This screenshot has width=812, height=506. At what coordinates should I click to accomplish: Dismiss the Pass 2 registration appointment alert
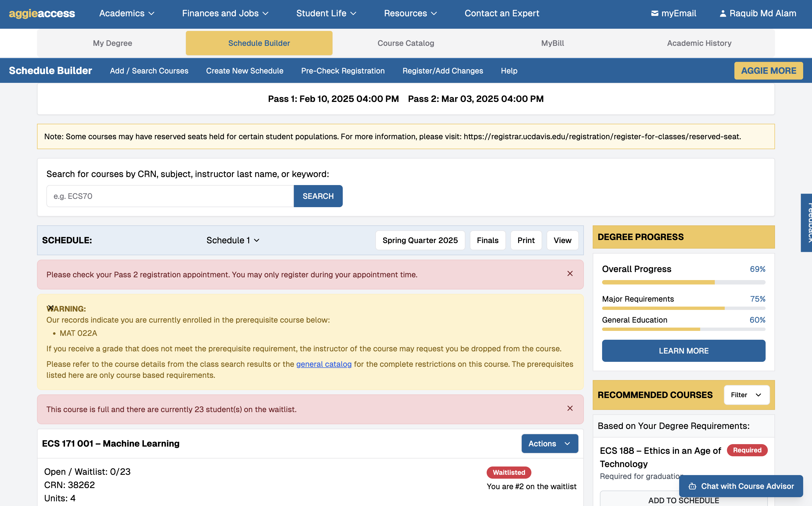(570, 274)
